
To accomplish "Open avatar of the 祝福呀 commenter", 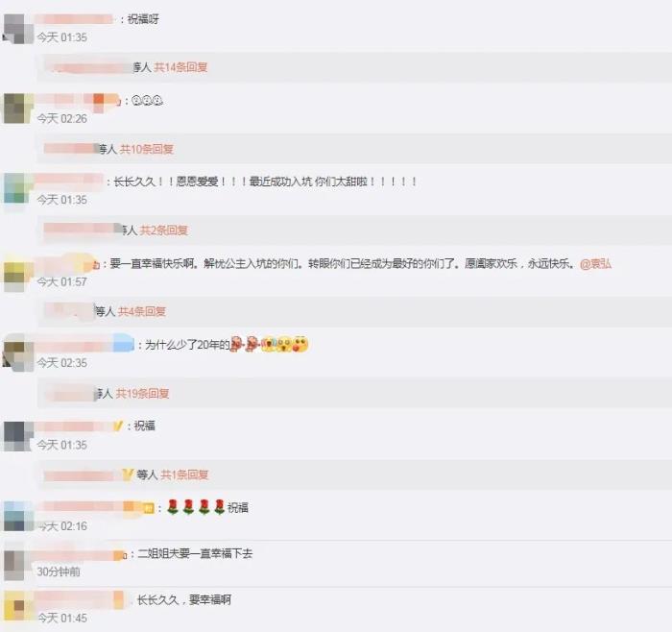I will (18, 29).
